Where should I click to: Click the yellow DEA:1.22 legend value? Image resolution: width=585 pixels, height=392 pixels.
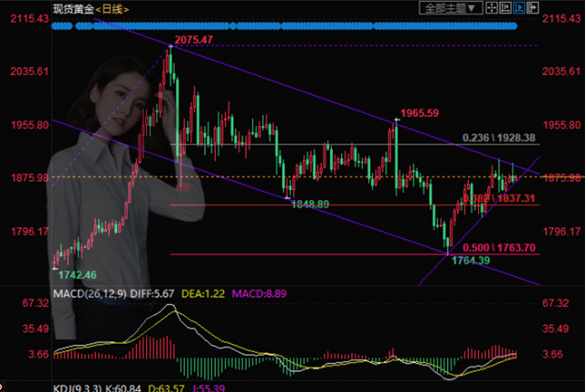point(203,294)
